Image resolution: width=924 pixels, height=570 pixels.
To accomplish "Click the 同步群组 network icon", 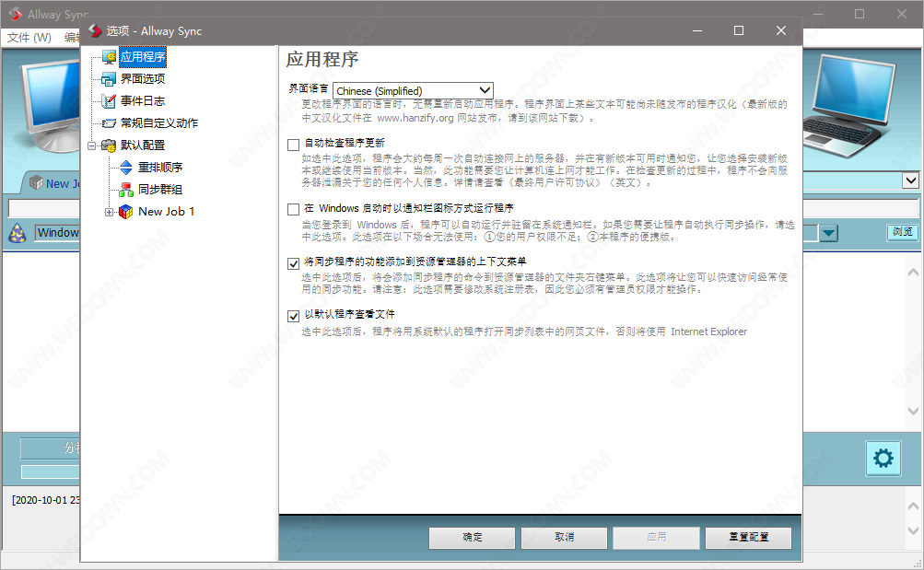I will [x=126, y=190].
